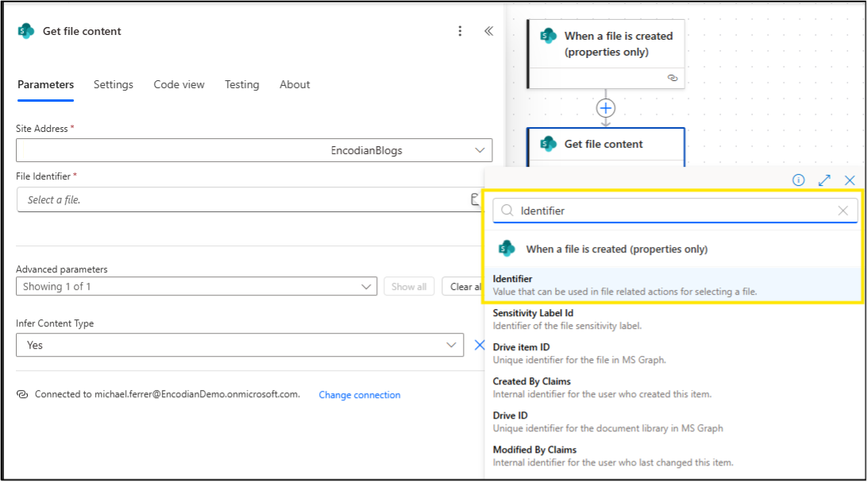The image size is (868, 483).
Task: Click the Show all button
Action: tap(409, 286)
